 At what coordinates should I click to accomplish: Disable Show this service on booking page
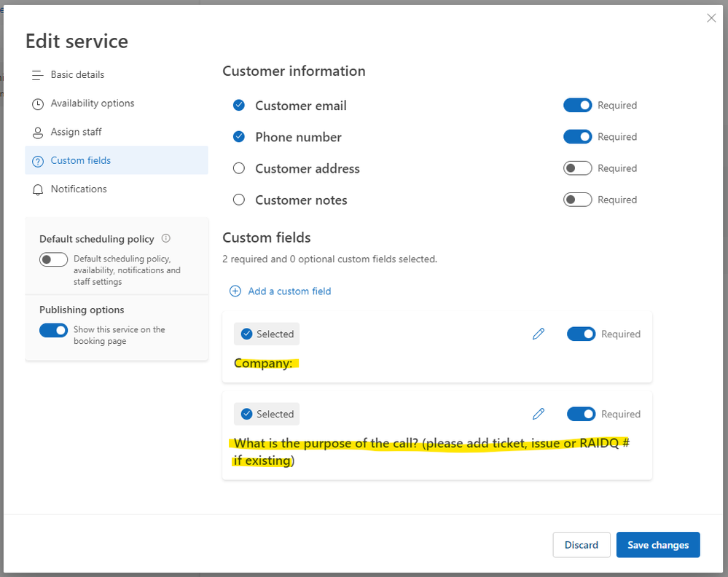tap(53, 330)
